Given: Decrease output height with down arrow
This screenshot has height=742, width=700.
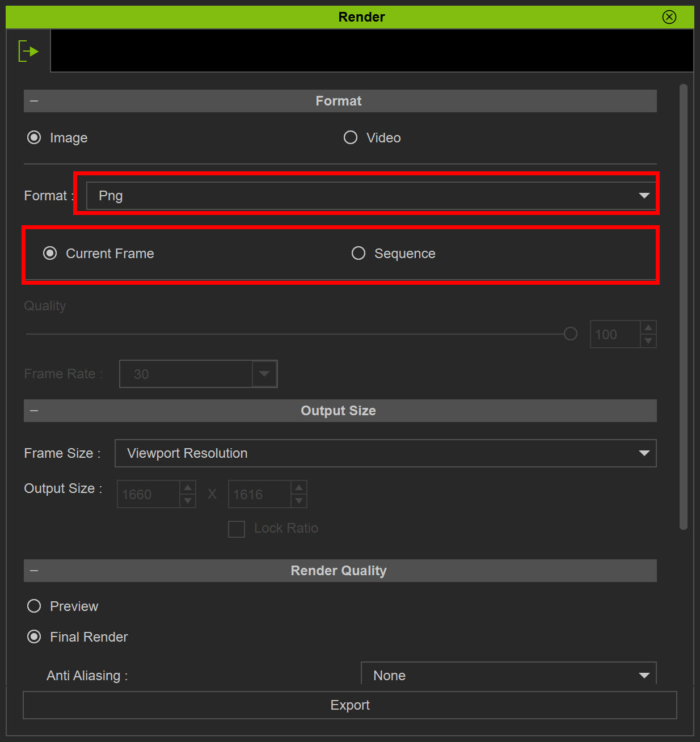Looking at the screenshot, I should [x=299, y=501].
